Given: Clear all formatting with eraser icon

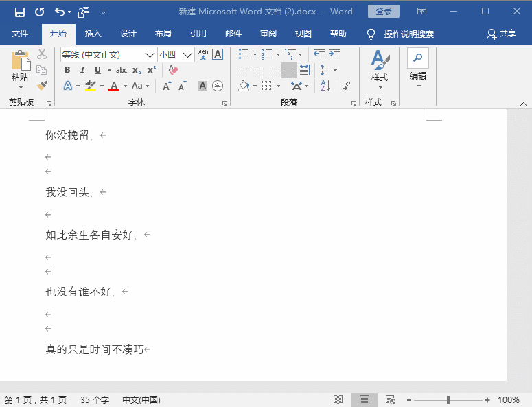Looking at the screenshot, I should click(173, 70).
